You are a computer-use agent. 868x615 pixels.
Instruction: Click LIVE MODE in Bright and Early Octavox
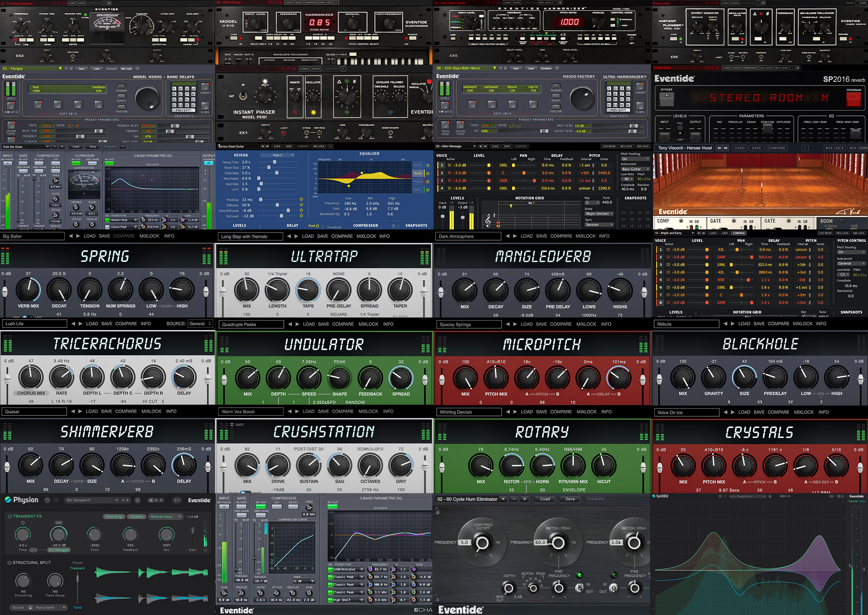tap(825, 233)
